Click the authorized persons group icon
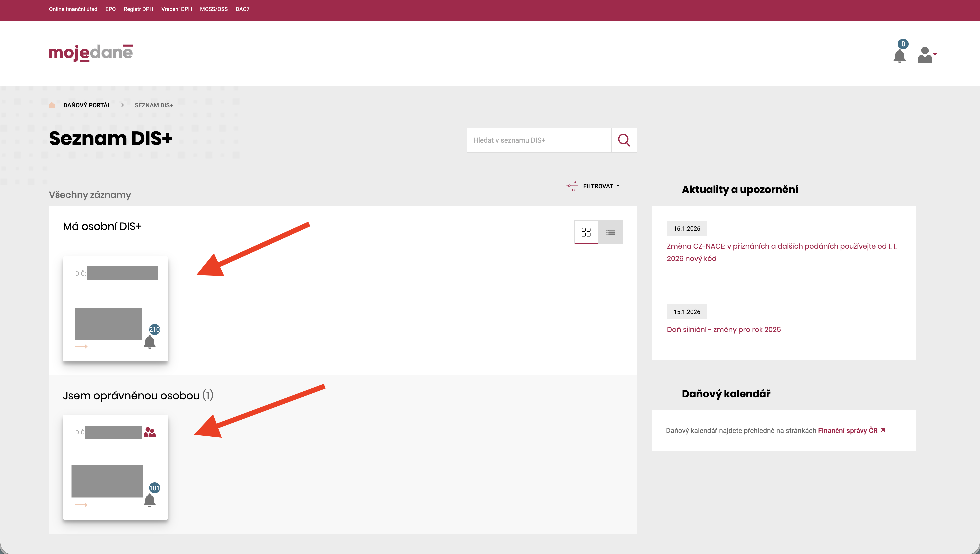The image size is (980, 554). (x=150, y=432)
